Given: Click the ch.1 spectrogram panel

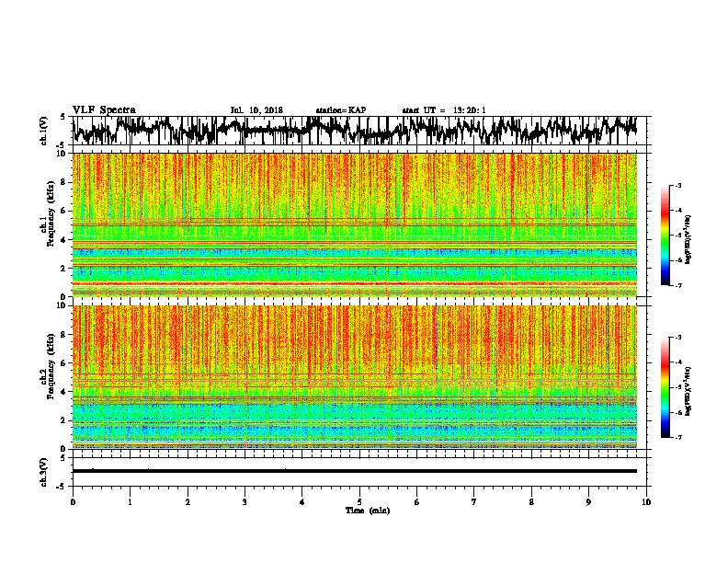Looking at the screenshot, I should [x=354, y=224].
